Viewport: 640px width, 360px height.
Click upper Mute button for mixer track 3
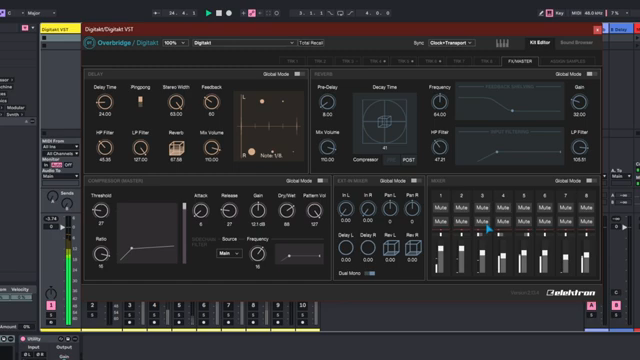click(482, 208)
